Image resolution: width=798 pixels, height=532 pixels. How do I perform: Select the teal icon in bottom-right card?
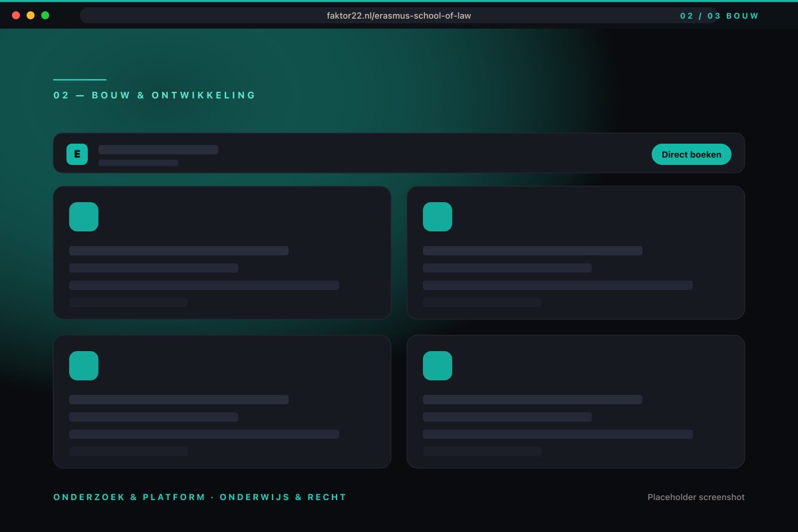tap(438, 366)
